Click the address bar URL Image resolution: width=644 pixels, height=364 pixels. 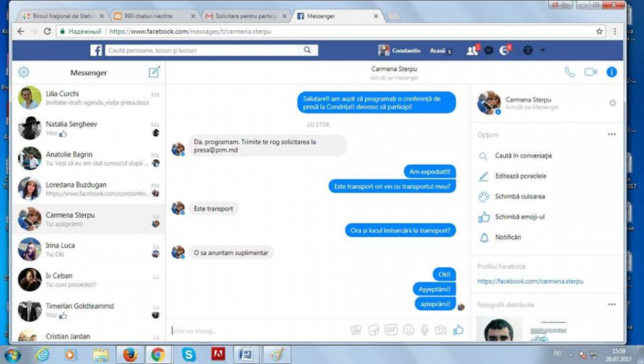[x=190, y=32]
